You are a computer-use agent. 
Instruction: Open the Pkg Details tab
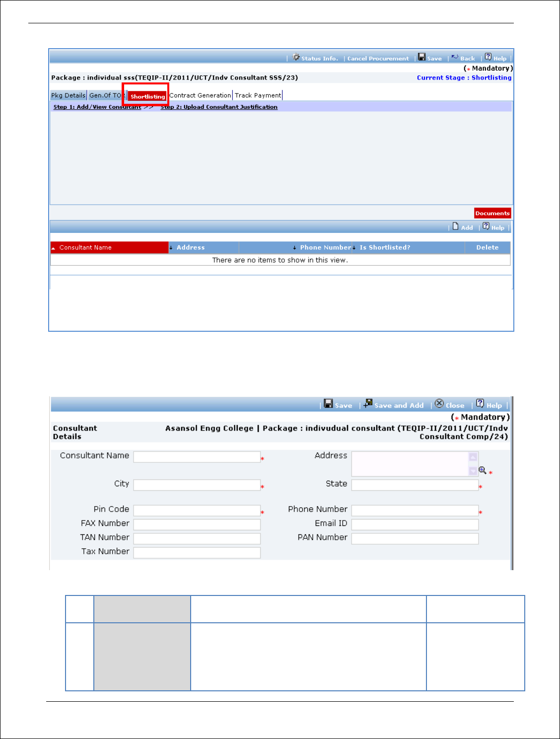69,95
